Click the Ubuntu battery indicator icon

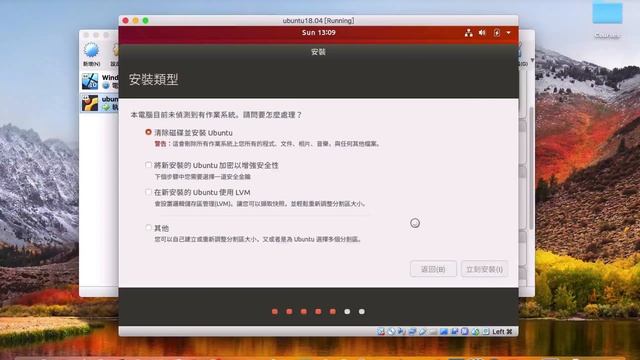497,33
